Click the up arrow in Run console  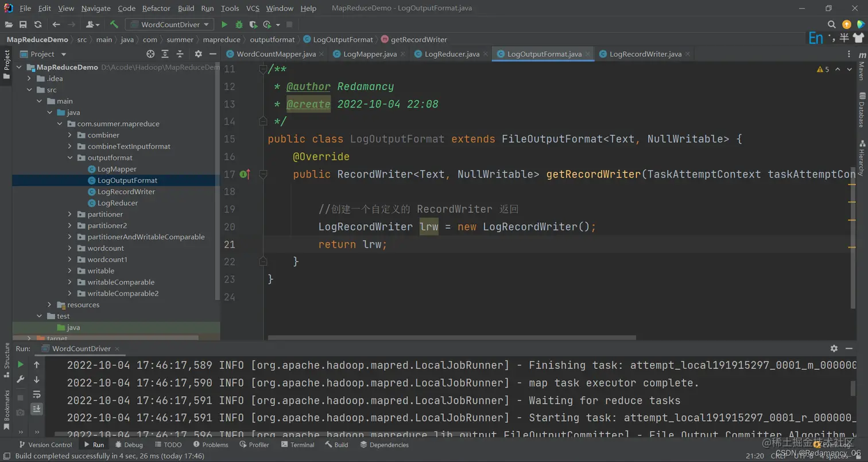37,364
